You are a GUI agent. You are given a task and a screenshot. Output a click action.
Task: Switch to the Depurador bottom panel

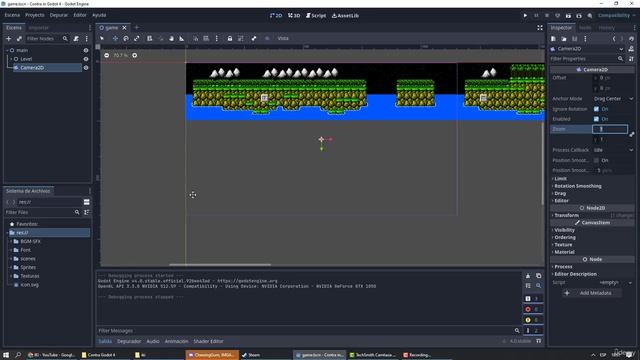tap(129, 341)
